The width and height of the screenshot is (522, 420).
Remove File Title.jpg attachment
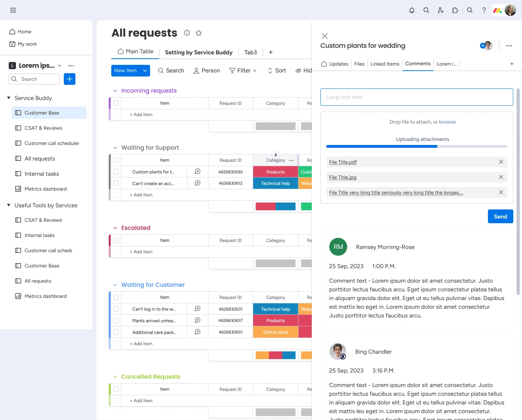(501, 177)
